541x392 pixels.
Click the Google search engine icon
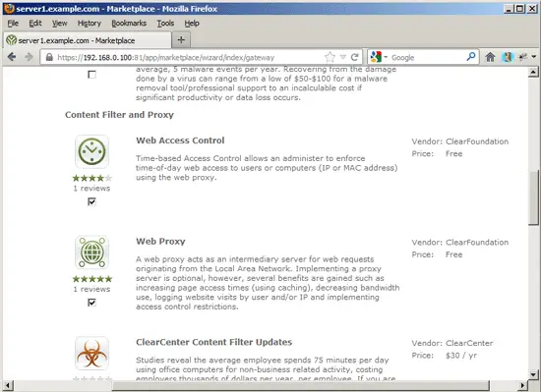click(x=376, y=57)
